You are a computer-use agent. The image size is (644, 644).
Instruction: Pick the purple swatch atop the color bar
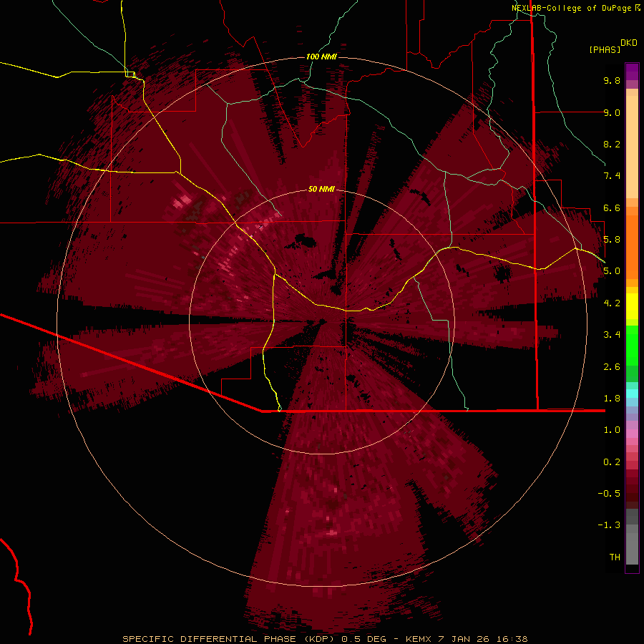632,72
